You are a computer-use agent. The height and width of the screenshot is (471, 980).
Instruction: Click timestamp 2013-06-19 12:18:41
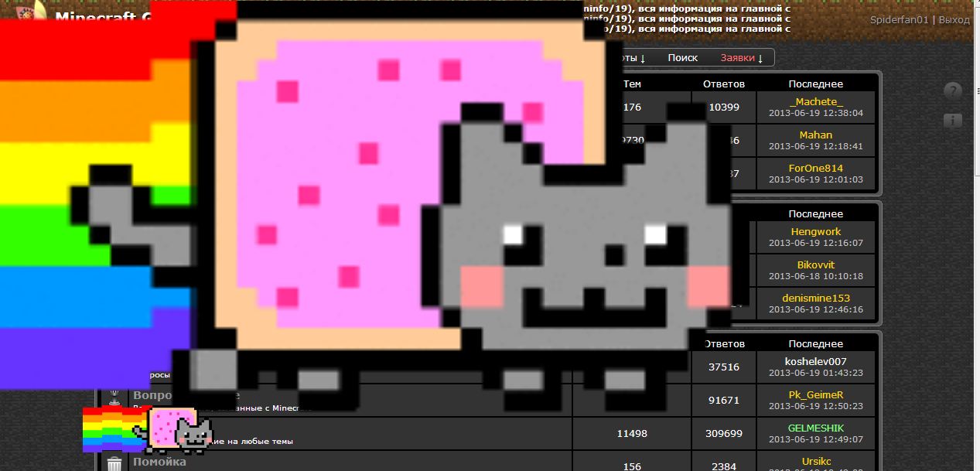[x=816, y=146]
